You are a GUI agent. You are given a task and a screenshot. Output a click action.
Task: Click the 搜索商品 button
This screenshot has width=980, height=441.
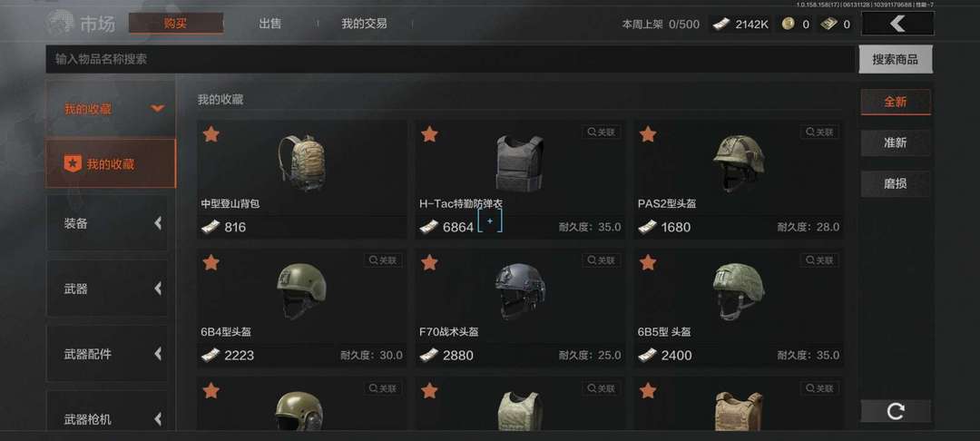coord(896,59)
